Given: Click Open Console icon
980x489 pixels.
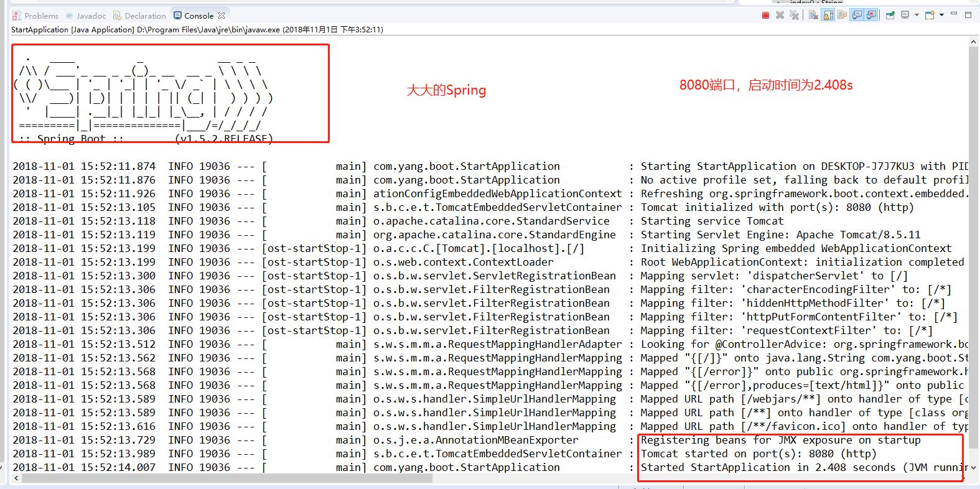Looking at the screenshot, I should (930, 15).
